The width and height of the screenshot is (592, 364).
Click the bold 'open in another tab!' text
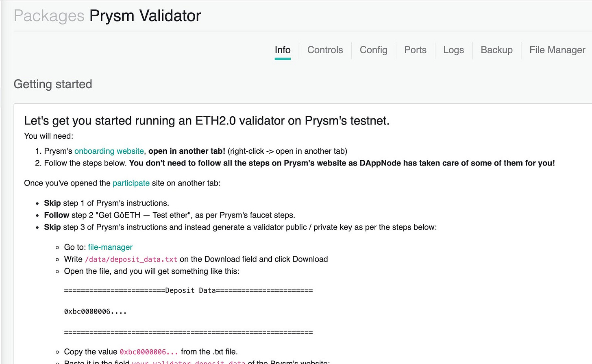point(187,151)
